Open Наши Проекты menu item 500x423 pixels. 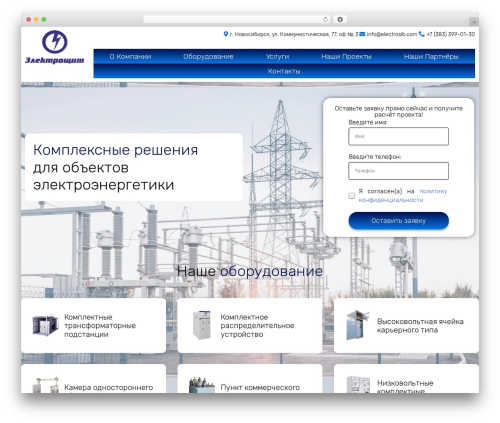tap(346, 57)
